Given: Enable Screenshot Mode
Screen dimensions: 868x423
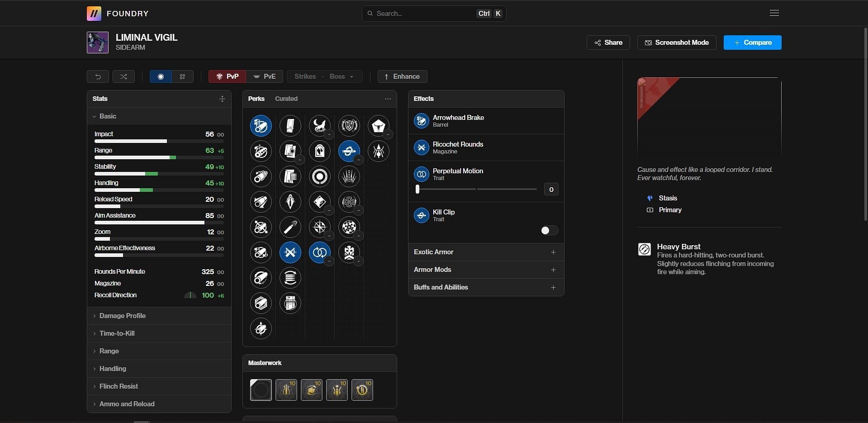Looking at the screenshot, I should (x=677, y=43).
